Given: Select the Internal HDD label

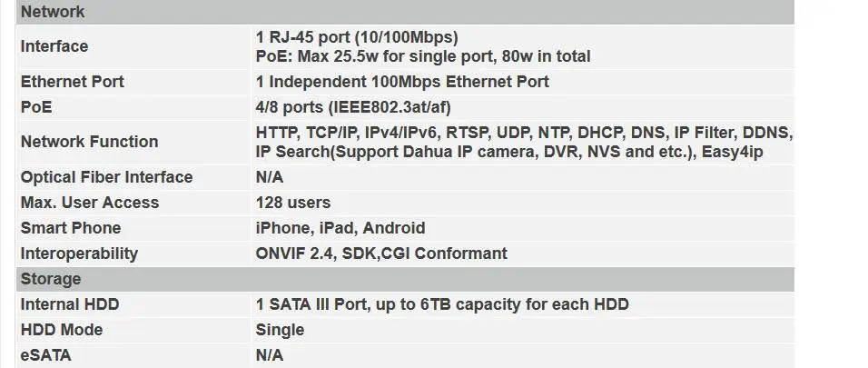Looking at the screenshot, I should coord(70,304).
